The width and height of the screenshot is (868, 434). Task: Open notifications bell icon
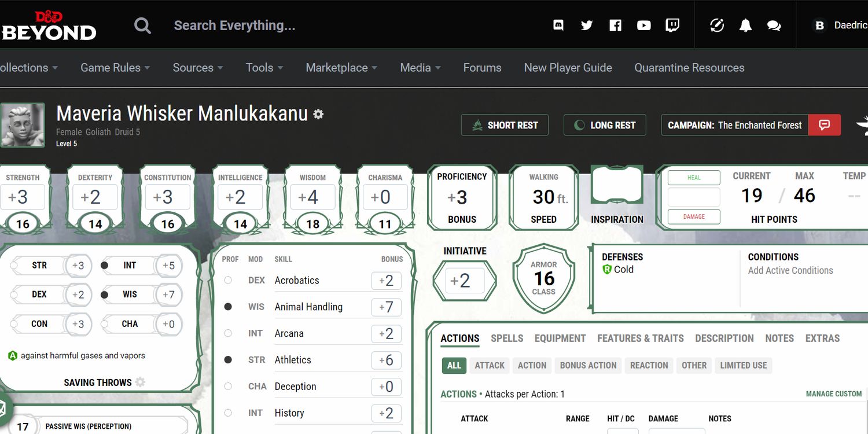(745, 25)
